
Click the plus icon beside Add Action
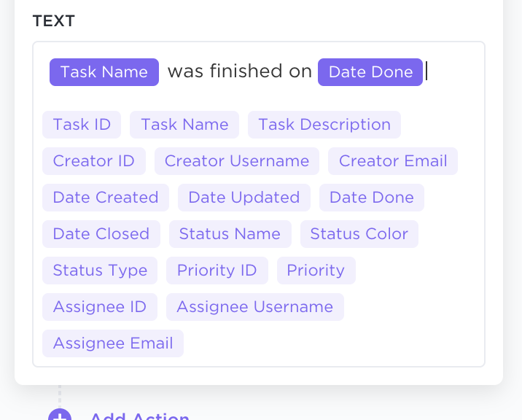(x=59, y=416)
